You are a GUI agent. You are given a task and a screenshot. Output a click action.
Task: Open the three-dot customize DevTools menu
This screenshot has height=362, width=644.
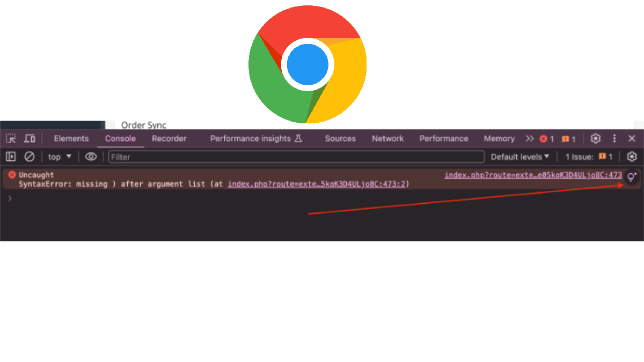tap(614, 138)
